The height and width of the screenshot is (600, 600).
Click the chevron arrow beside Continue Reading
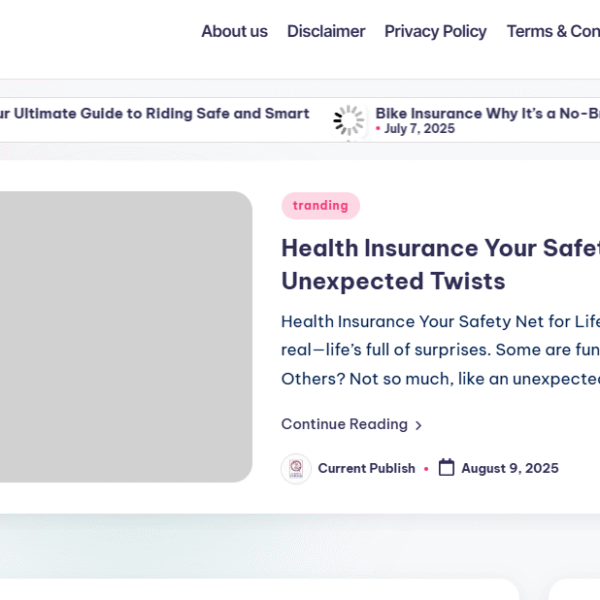click(419, 425)
